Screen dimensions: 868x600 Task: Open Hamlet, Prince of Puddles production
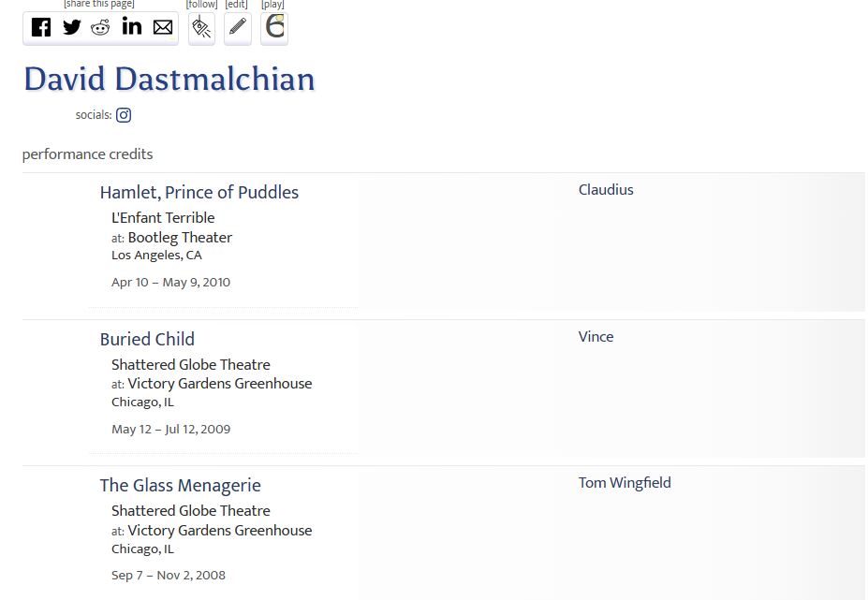pyautogui.click(x=199, y=192)
